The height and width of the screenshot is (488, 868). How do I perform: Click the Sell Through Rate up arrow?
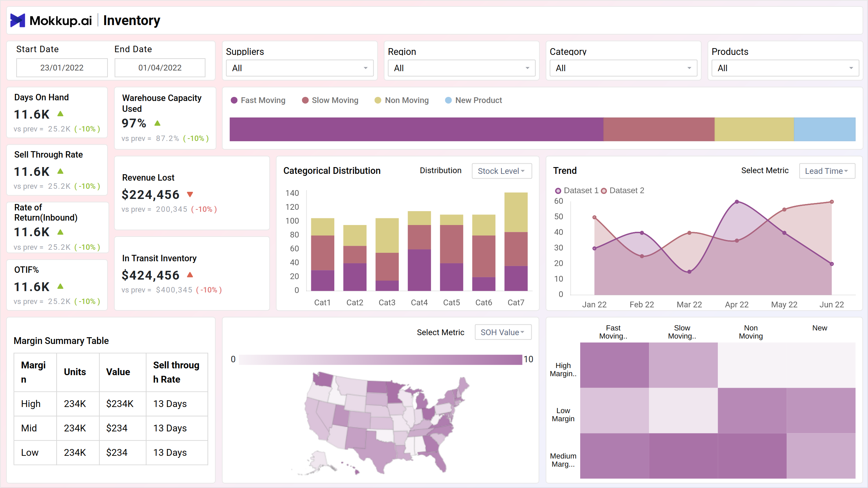click(x=60, y=171)
